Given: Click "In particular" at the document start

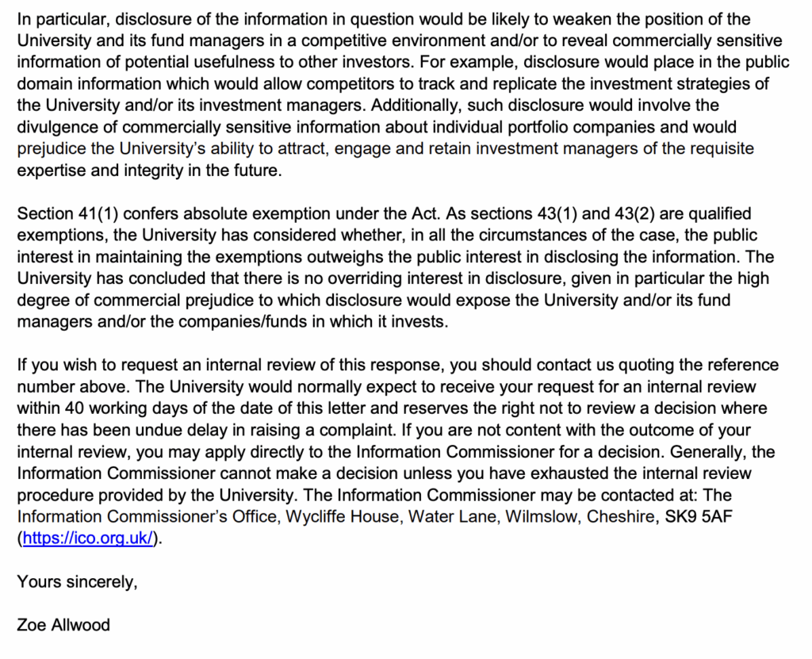Looking at the screenshot, I should pos(55,19).
